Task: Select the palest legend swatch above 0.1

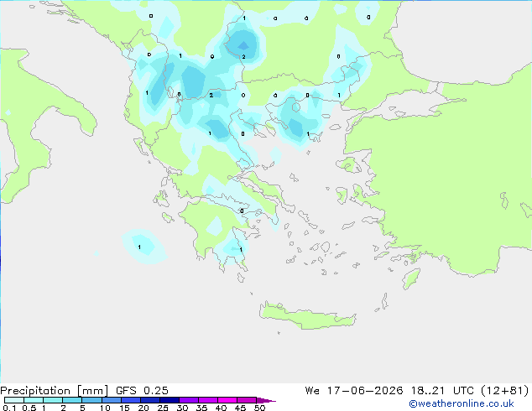Action: click(x=14, y=400)
